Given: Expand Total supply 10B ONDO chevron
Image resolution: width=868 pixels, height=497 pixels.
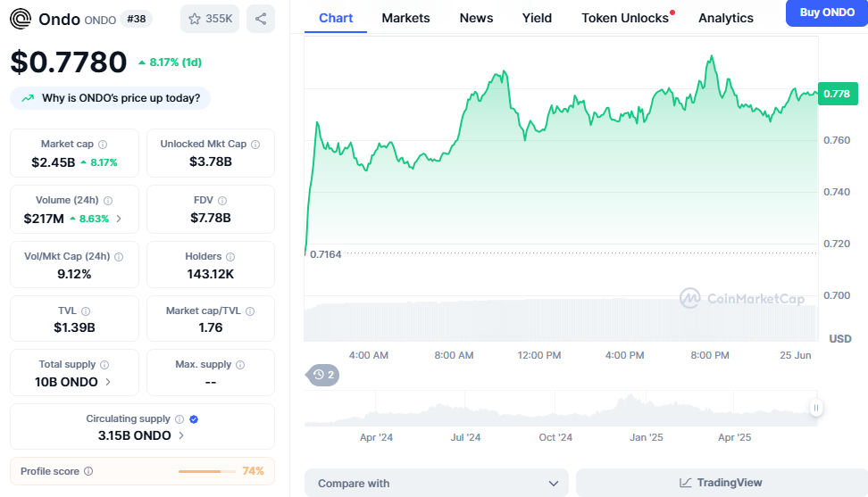Looking at the screenshot, I should [x=108, y=382].
